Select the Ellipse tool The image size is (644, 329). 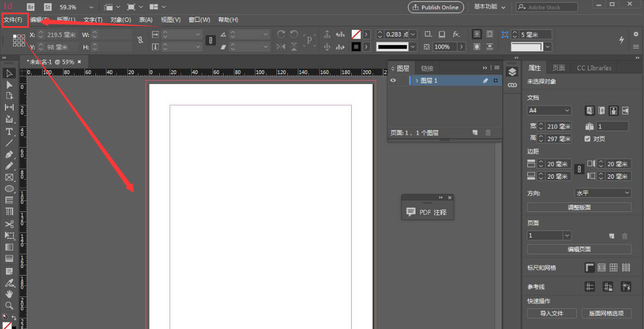pyautogui.click(x=9, y=188)
